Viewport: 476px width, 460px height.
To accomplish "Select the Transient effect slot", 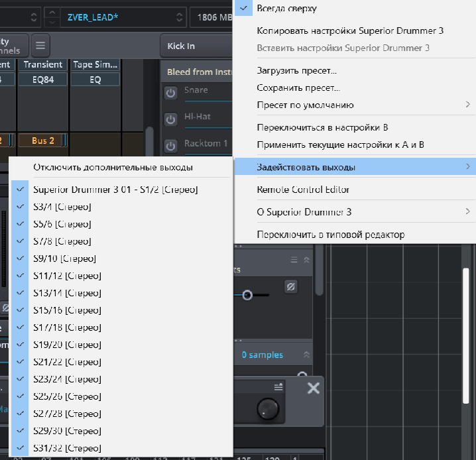I will pyautogui.click(x=43, y=65).
